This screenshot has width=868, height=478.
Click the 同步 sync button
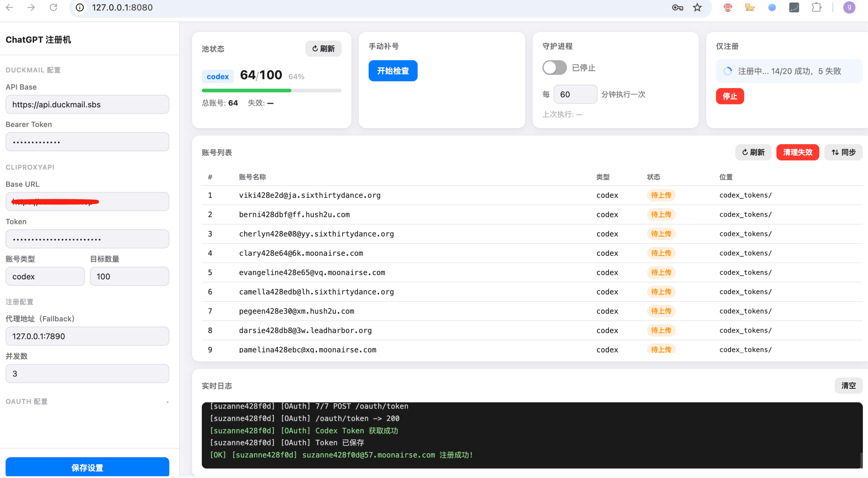coord(843,152)
